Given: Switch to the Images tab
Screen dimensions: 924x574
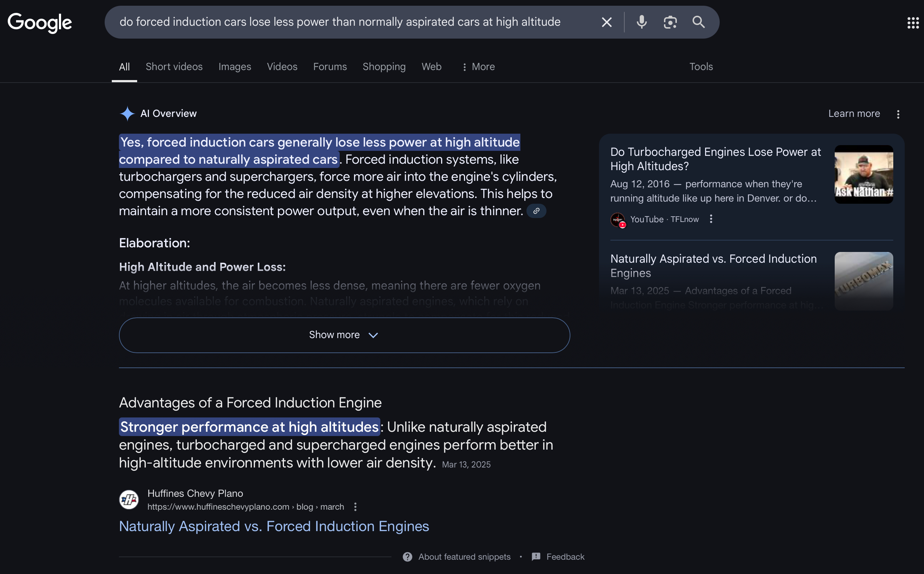Looking at the screenshot, I should pyautogui.click(x=235, y=67).
